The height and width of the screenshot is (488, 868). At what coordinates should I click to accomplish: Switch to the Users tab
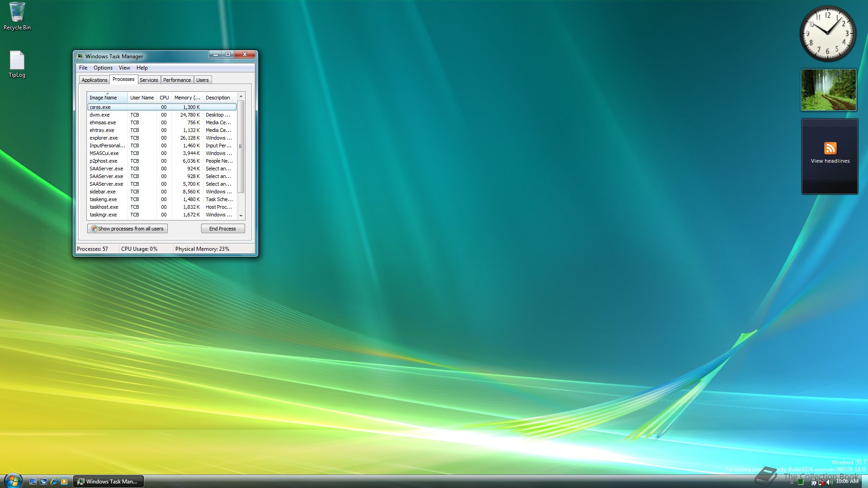[x=203, y=80]
